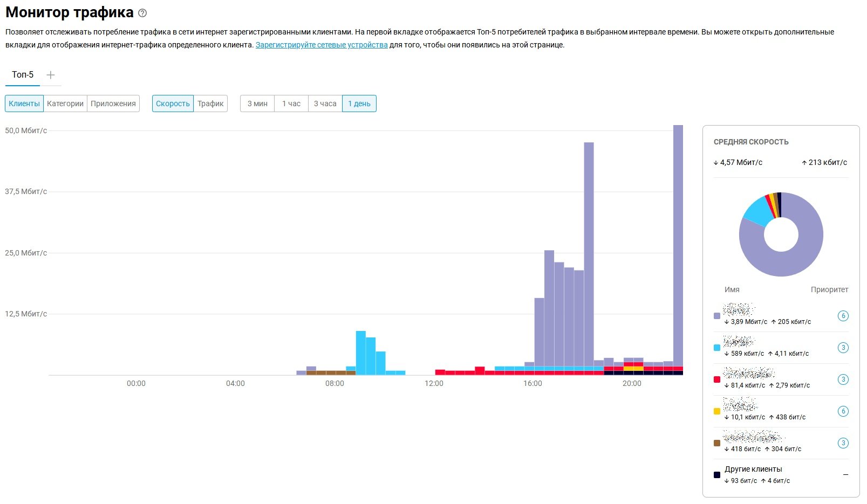Select the Трафик display mode
Image resolution: width=867 pixels, height=504 pixels.
(x=210, y=103)
